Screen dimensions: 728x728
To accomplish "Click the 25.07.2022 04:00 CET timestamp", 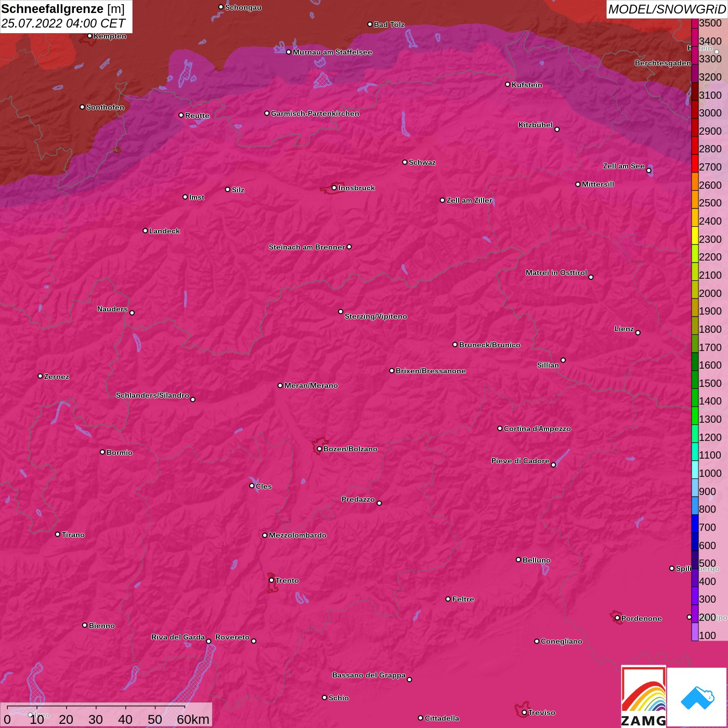I will pyautogui.click(x=63, y=23).
